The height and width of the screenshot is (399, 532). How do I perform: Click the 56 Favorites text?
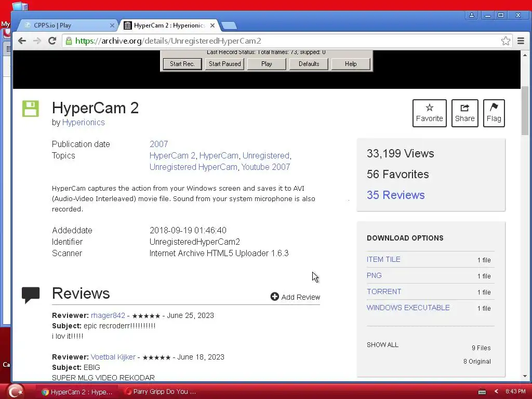397,175
